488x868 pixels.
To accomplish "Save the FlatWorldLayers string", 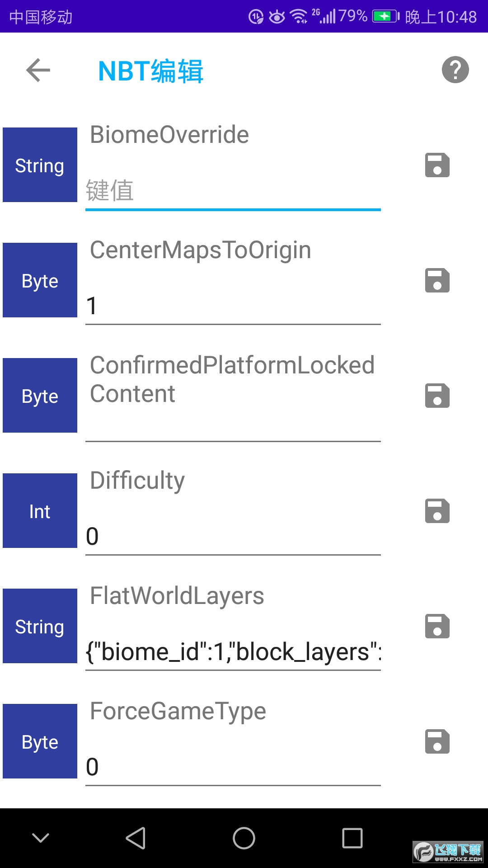I will pos(437,627).
